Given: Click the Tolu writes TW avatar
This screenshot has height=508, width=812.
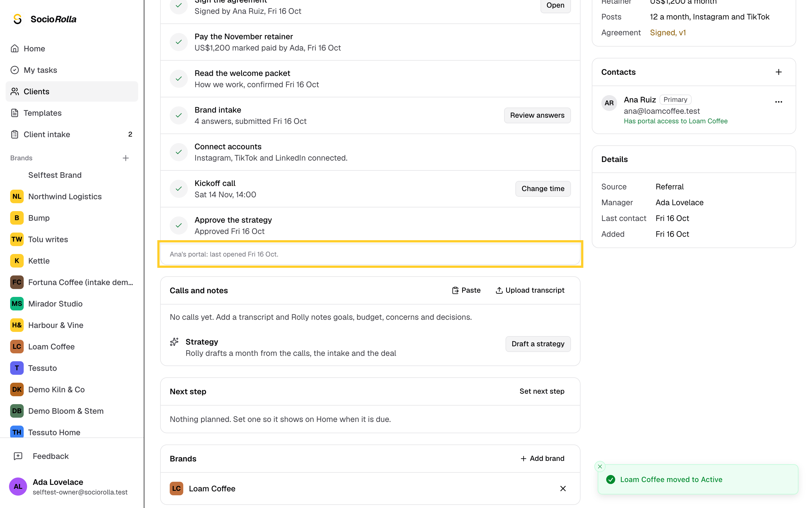Looking at the screenshot, I should (17, 239).
